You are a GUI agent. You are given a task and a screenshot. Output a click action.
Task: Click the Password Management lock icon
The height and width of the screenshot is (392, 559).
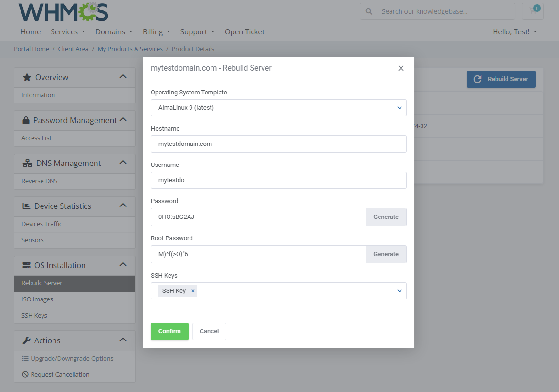26,120
